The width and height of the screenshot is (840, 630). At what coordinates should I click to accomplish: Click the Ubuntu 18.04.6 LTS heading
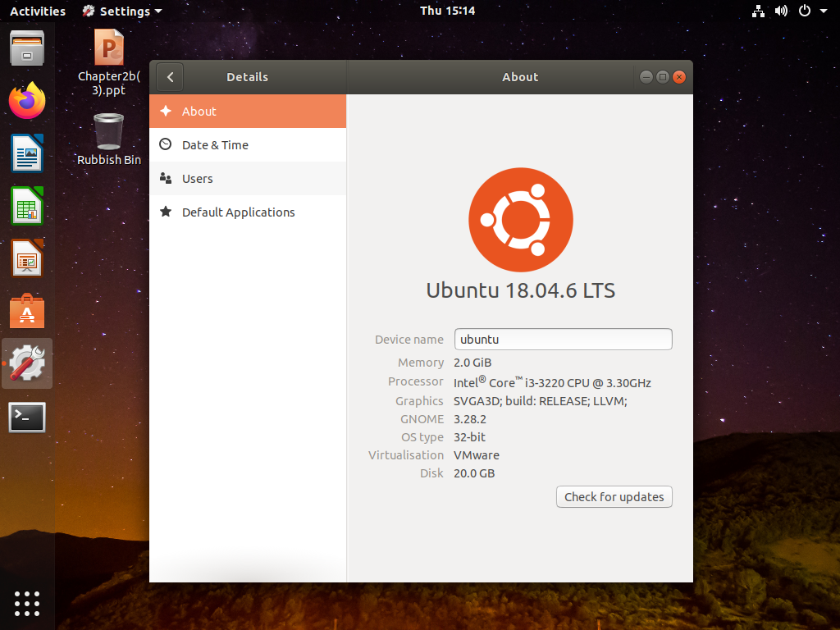(521, 290)
